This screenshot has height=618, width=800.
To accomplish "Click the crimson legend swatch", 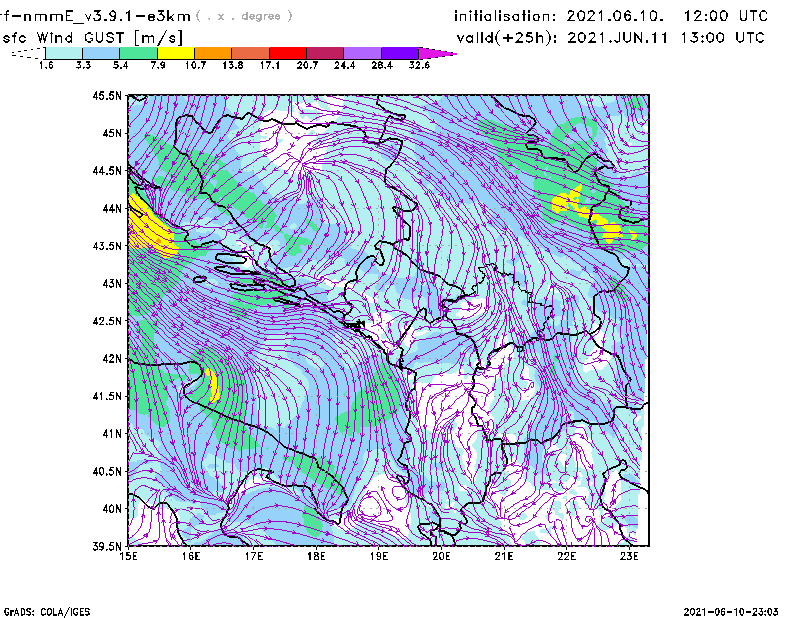I will pyautogui.click(x=326, y=53).
